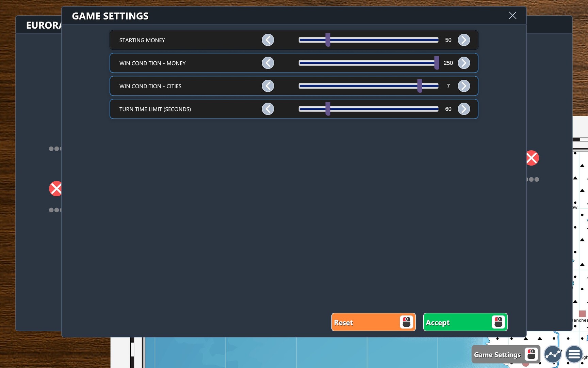Screen dimensions: 588x368
Task: Open the line-graph statistics icon bottom right
Action: [552, 354]
